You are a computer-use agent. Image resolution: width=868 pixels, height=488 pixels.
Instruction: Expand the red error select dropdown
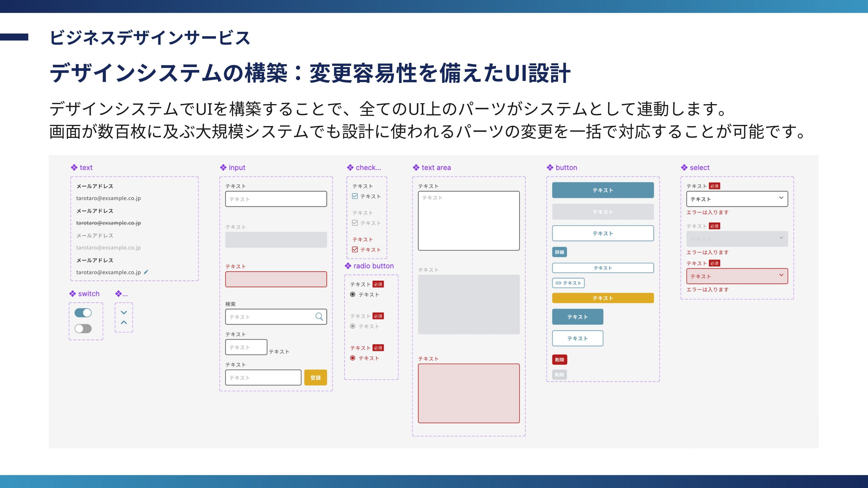tap(737, 276)
